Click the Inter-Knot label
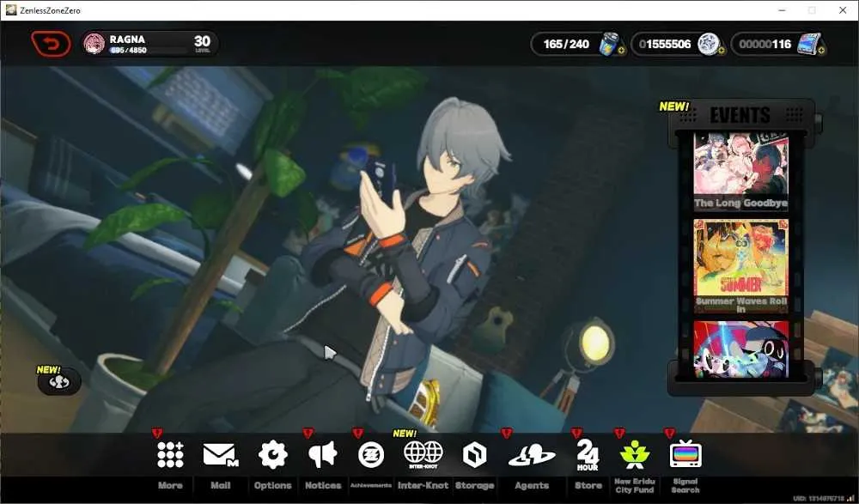The width and height of the screenshot is (859, 504). [423, 485]
